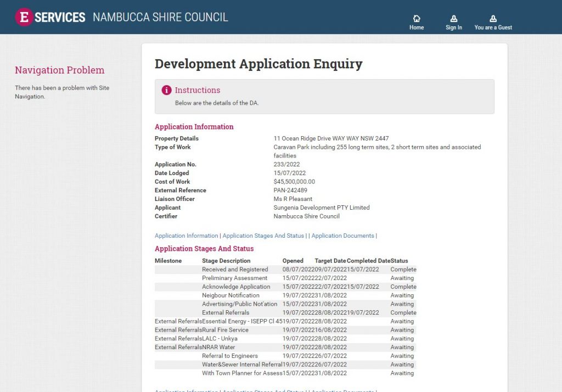Click the Referral to Engineers stage
The height and width of the screenshot is (392, 562).
point(230,356)
